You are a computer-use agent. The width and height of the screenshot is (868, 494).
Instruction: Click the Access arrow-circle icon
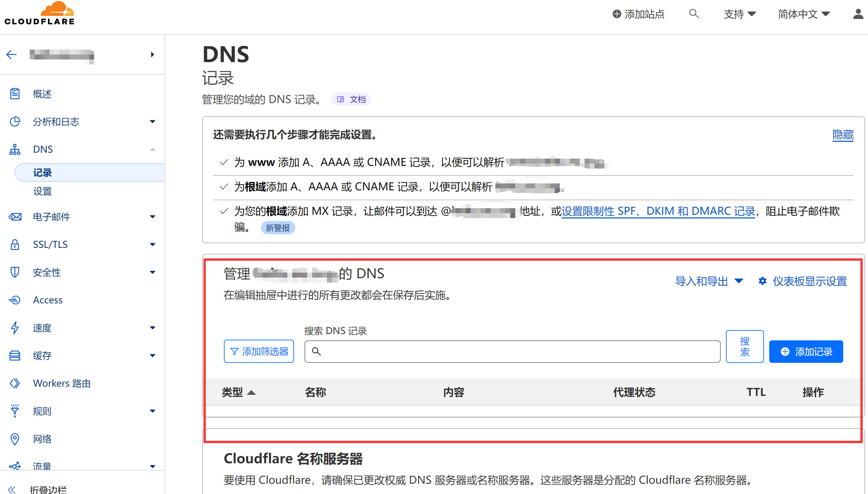(x=15, y=300)
